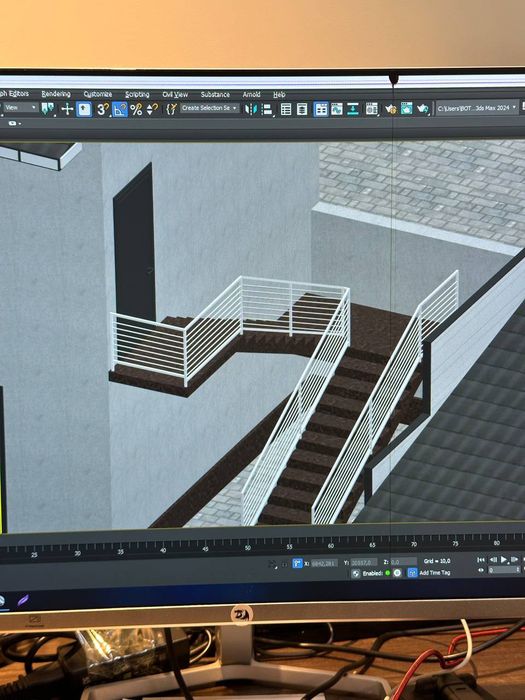Open the Curve Editor icon

tap(337, 108)
